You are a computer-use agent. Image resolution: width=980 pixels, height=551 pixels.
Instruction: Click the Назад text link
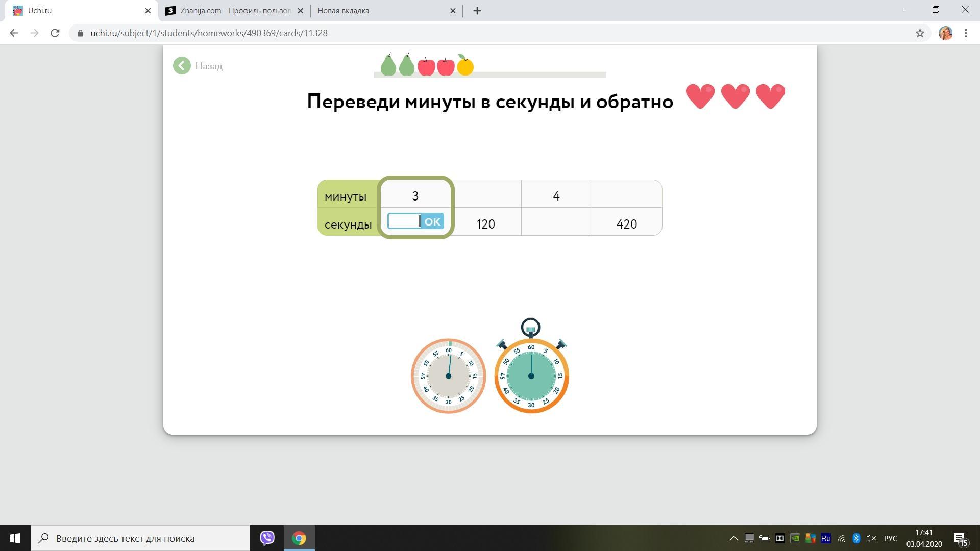tap(209, 66)
